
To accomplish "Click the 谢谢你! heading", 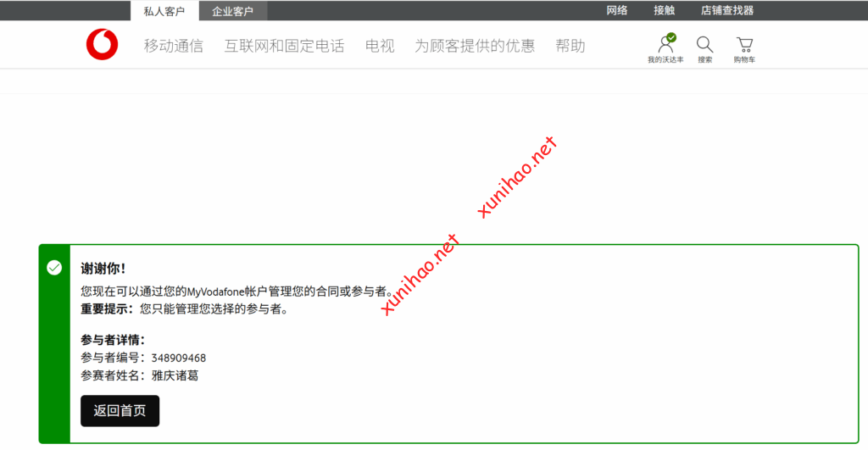I will click(103, 269).
